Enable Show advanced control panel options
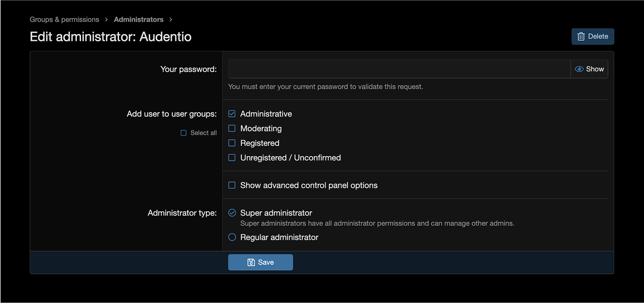The image size is (644, 303). pos(232,185)
